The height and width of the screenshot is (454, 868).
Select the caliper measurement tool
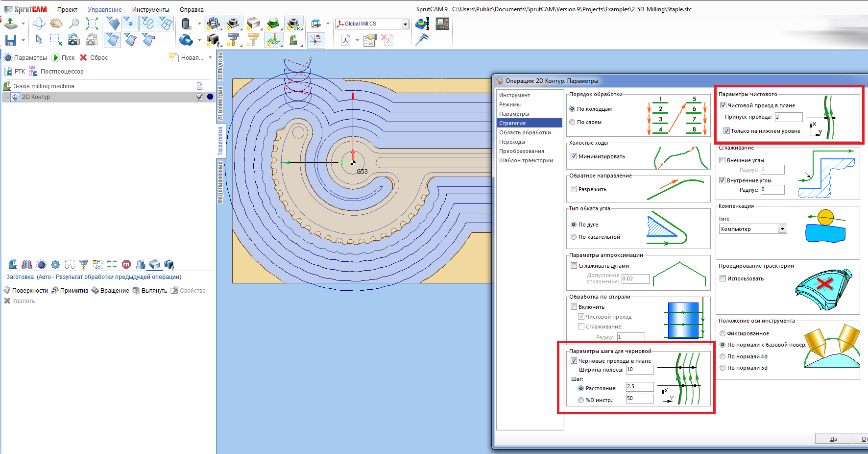tap(421, 40)
